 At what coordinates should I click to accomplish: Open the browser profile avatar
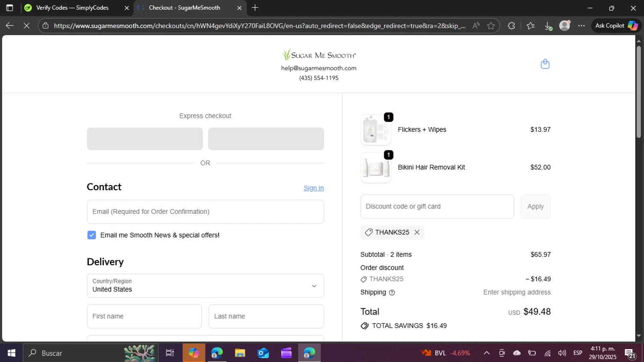[x=565, y=26]
